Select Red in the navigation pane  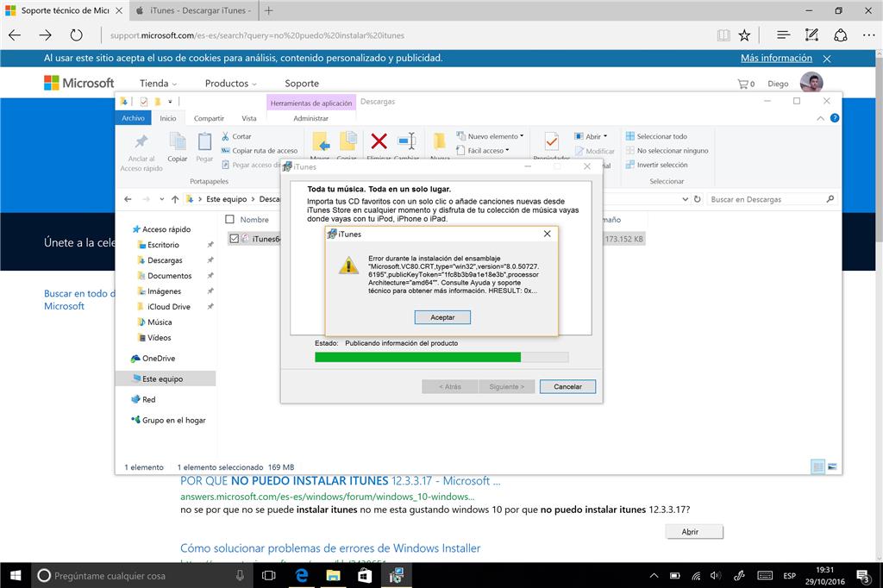143,399
